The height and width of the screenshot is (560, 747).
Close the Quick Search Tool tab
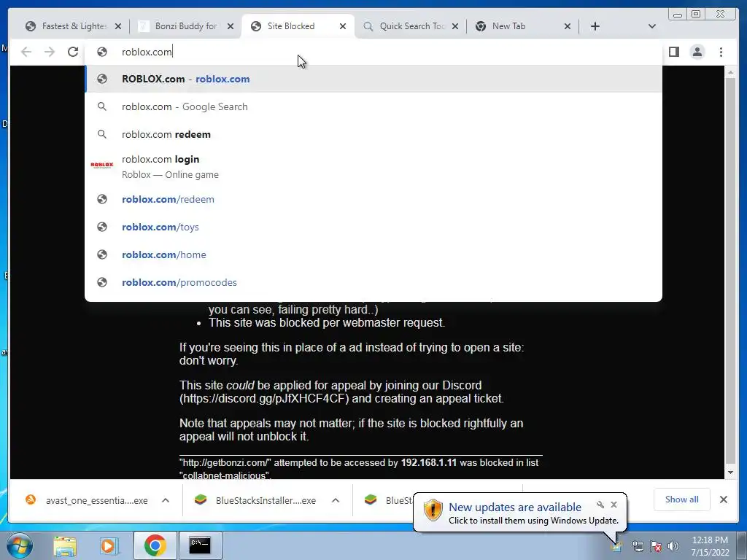455,26
